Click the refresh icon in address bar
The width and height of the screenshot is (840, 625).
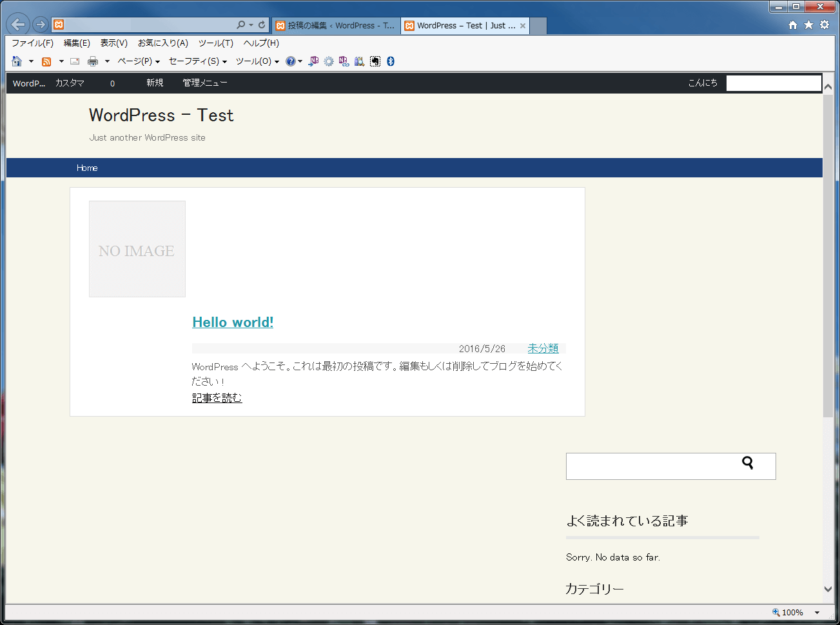[262, 25]
